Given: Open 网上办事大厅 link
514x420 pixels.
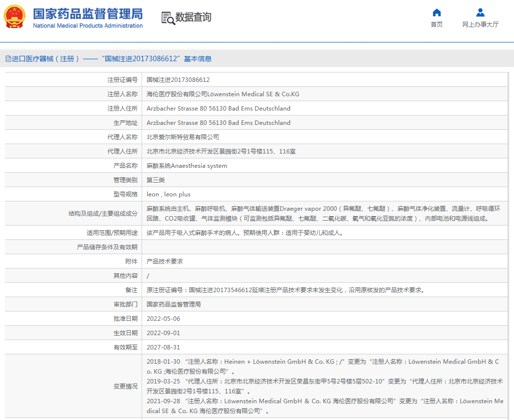Looking at the screenshot, I should (480, 24).
